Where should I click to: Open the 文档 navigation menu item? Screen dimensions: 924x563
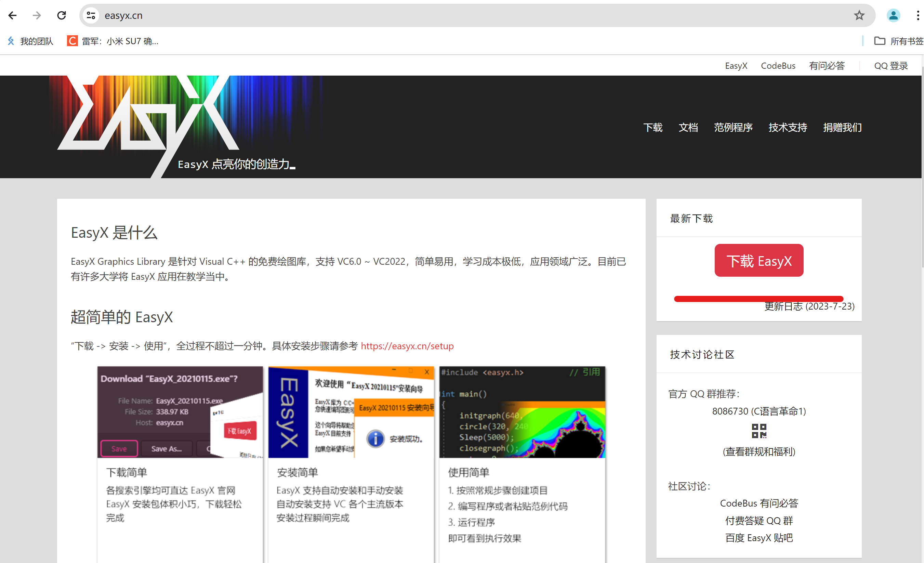[x=688, y=128]
